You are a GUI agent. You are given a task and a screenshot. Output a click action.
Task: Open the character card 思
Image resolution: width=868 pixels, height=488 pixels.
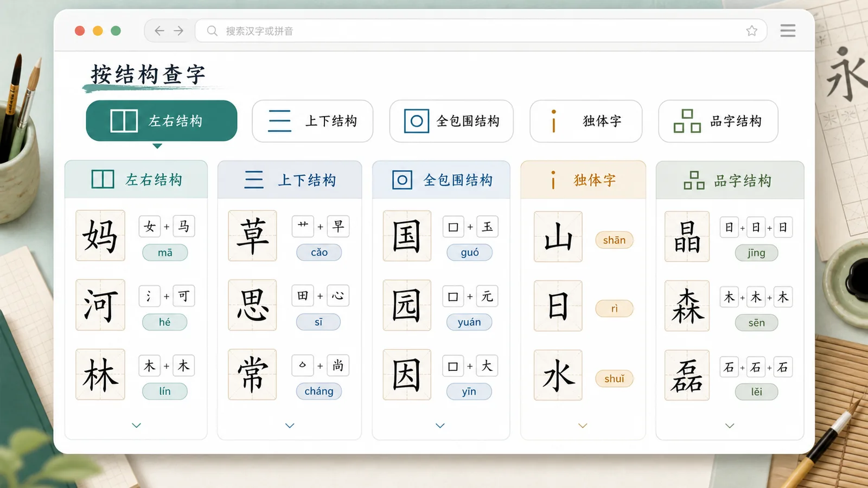pos(252,305)
